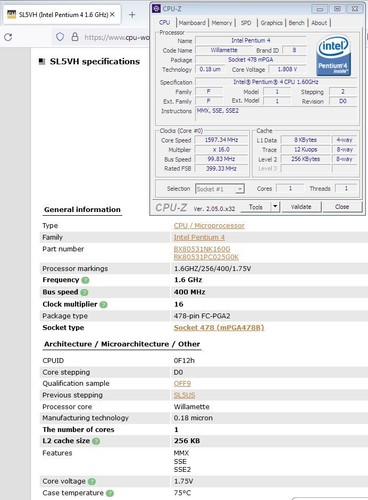Open the Graphics tab in CPU-Z
This screenshot has height=500, width=368.
click(271, 23)
